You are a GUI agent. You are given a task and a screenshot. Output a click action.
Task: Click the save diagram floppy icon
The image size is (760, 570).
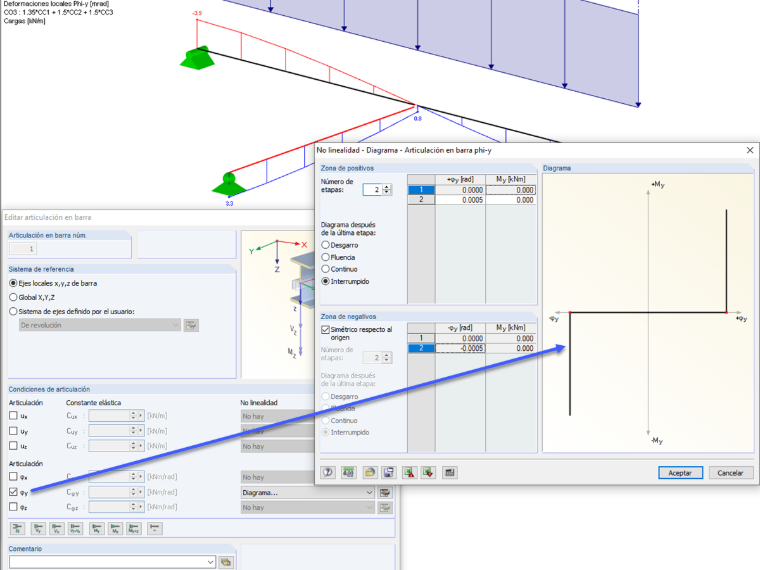389,472
